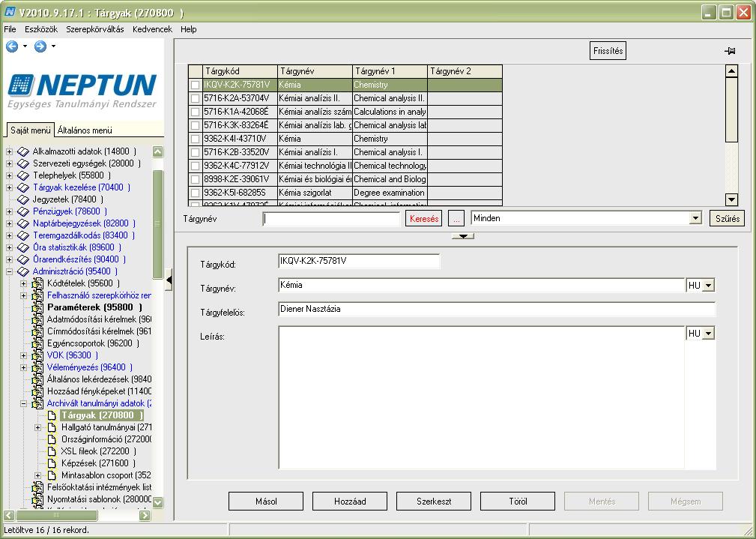
Task: Click the icon beside Pénzügyek (78600)
Action: [23, 211]
